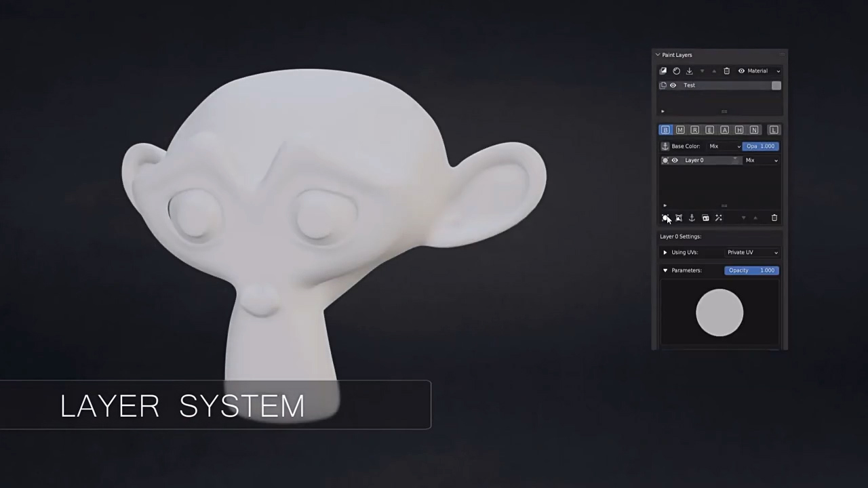This screenshot has width=868, height=488.
Task: Click the anchor icon in layer toolbar
Action: click(x=692, y=218)
